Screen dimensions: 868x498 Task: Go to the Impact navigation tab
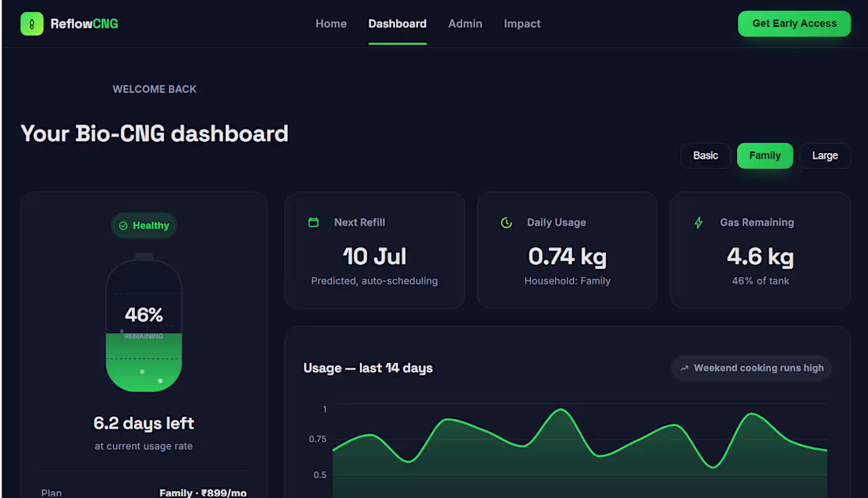click(x=522, y=24)
